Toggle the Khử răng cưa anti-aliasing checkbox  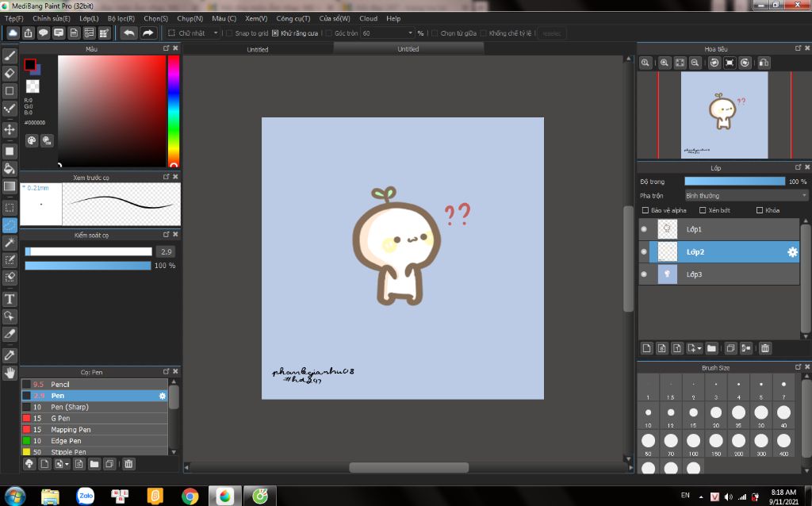pos(275,33)
